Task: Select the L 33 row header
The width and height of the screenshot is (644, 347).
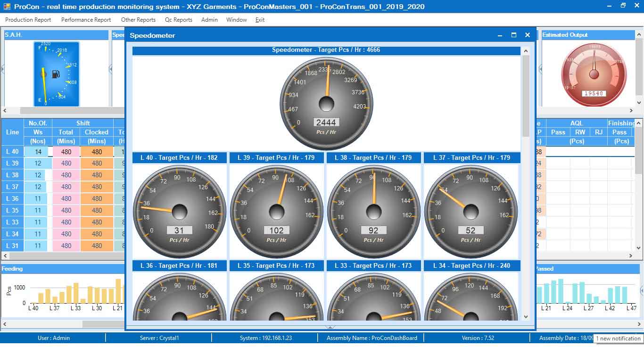Action: pos(12,223)
